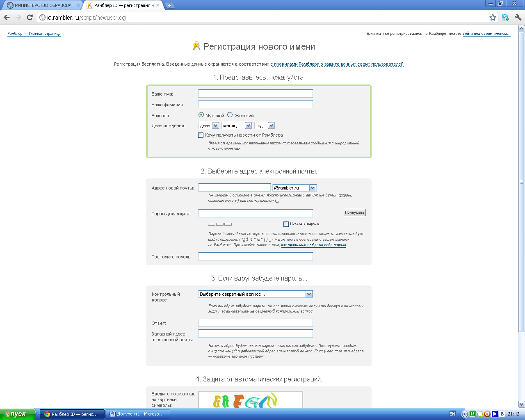The height and width of the screenshot is (420, 525).
Task: Click the Придумать password button
Action: point(354,212)
